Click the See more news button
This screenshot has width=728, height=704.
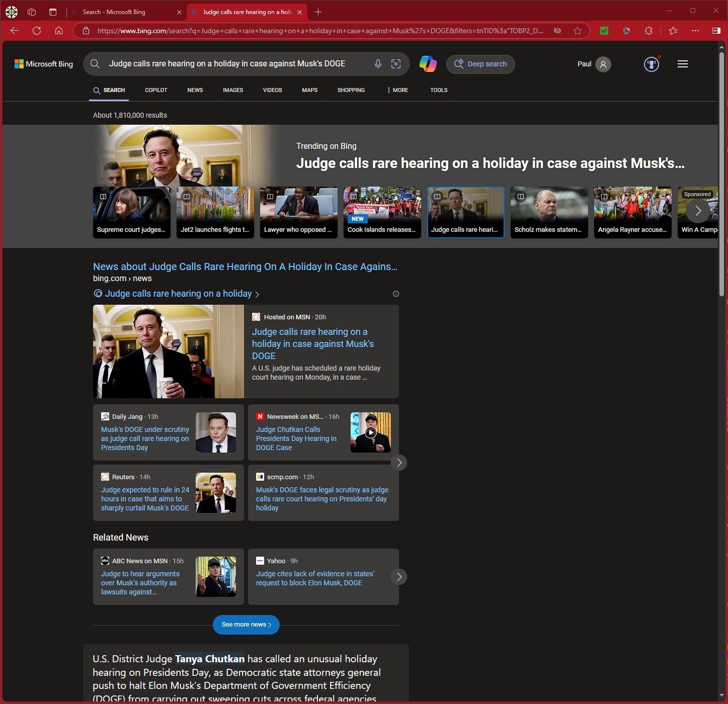coord(246,625)
